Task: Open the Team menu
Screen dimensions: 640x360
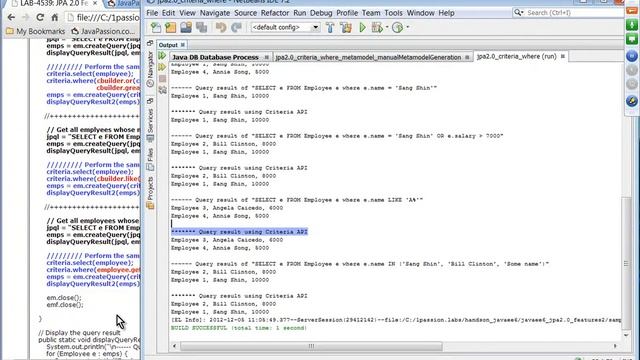Action: (371, 13)
